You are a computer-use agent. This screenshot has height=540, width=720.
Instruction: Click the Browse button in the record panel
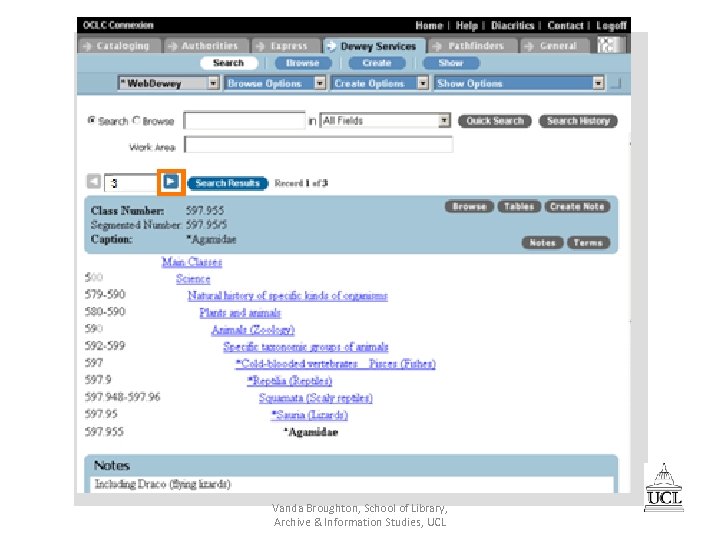click(469, 207)
